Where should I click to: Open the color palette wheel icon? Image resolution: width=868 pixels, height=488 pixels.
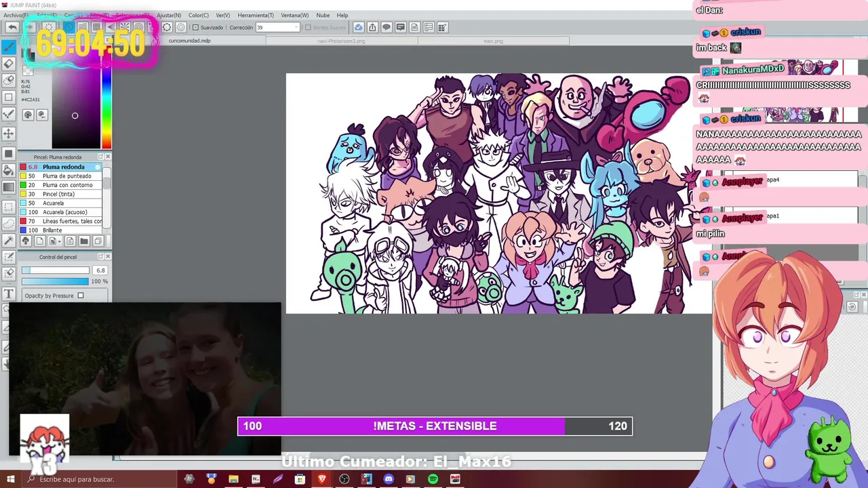(28, 115)
